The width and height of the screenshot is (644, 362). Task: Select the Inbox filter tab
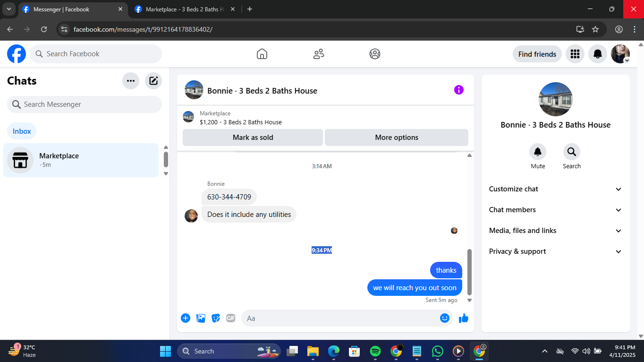pyautogui.click(x=22, y=131)
